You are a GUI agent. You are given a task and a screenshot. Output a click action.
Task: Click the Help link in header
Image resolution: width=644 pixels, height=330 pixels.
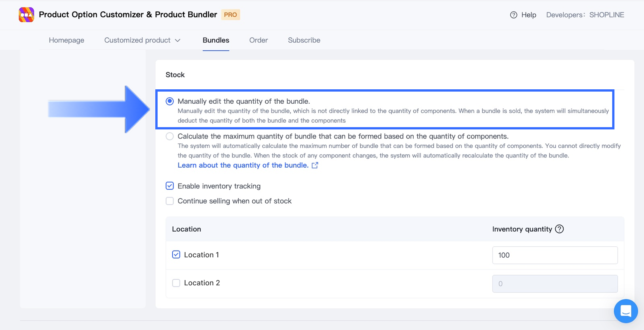(x=528, y=15)
